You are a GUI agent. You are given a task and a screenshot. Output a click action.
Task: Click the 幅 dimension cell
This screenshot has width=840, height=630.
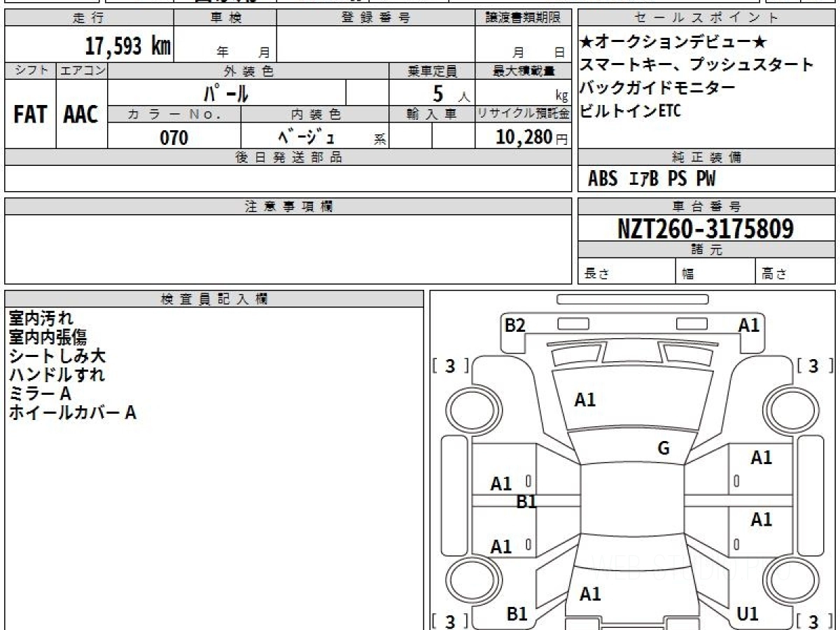(x=715, y=272)
